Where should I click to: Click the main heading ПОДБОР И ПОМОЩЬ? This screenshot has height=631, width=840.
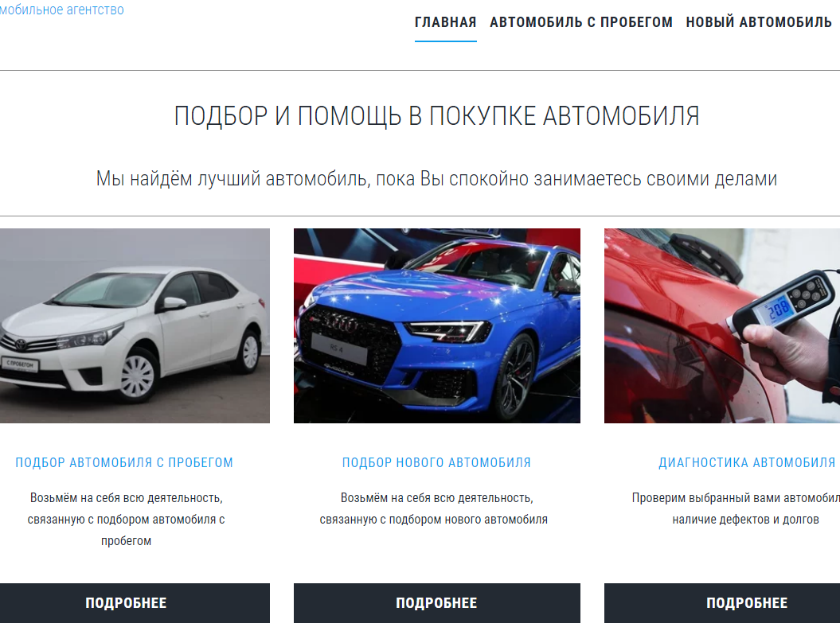tap(436, 116)
